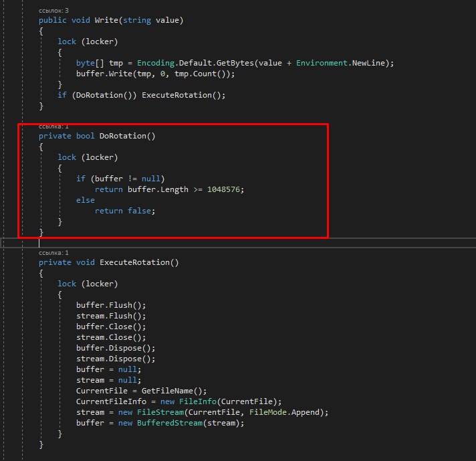Click the CurrentFileInfo variable
Viewport: 476px width, 461px height.
pyautogui.click(x=111, y=401)
